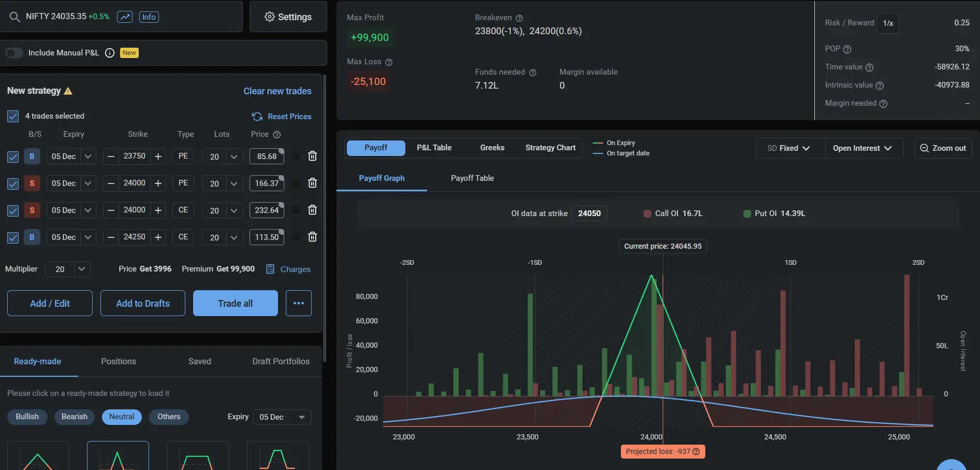Image resolution: width=980 pixels, height=470 pixels.
Task: Open the Payoff Table sub-tab
Action: (x=472, y=178)
